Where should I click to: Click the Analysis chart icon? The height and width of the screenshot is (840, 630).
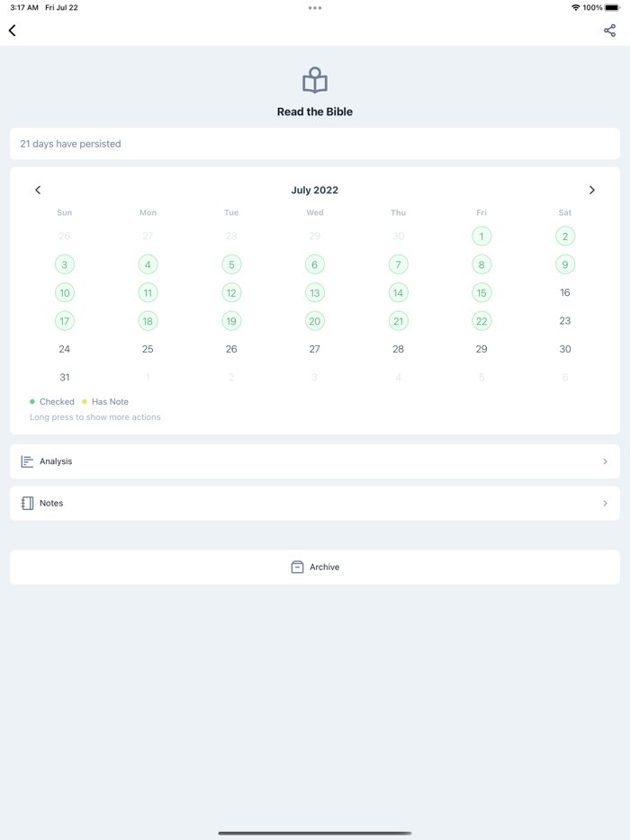click(x=27, y=461)
